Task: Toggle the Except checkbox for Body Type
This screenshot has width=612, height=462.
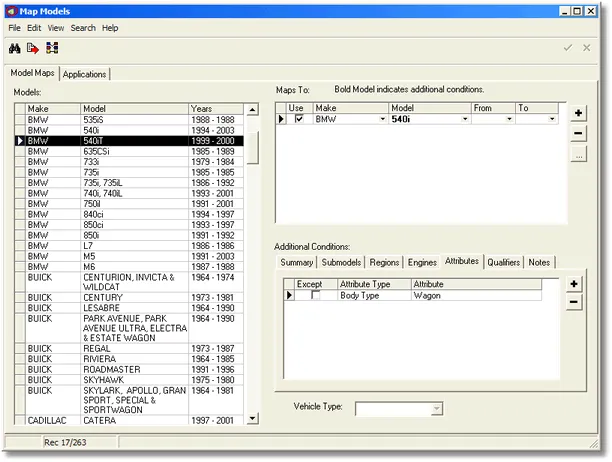Action: pyautogui.click(x=315, y=295)
